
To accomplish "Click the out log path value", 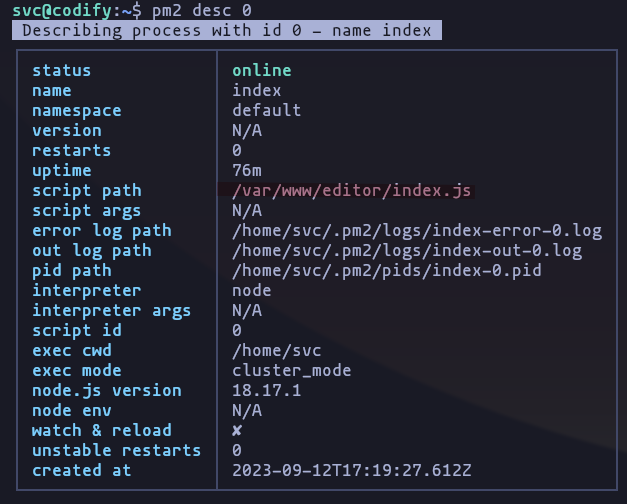I will 407,251.
